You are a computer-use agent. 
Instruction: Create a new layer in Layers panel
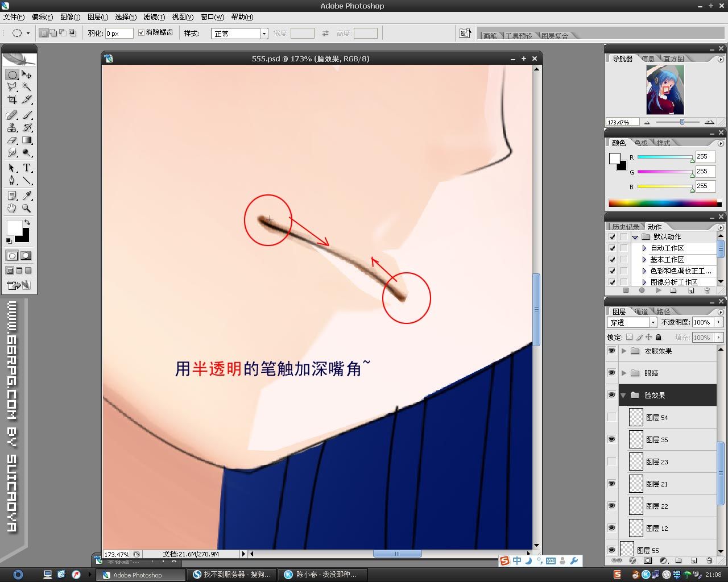[x=693, y=560]
